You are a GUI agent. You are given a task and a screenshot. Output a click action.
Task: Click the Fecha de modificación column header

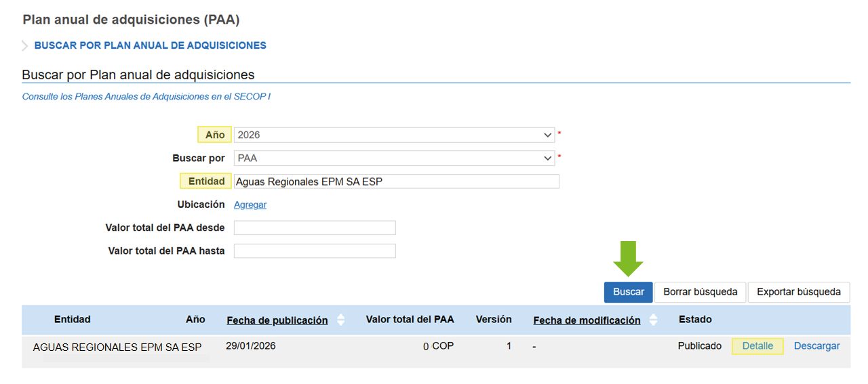[587, 320]
